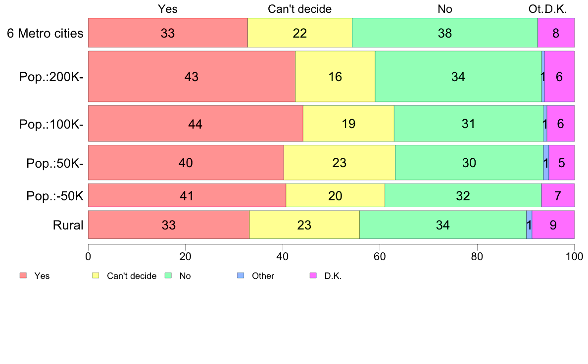Select the No segment in Pop.:200K- bar
The height and width of the screenshot is (364, 588).
[458, 77]
